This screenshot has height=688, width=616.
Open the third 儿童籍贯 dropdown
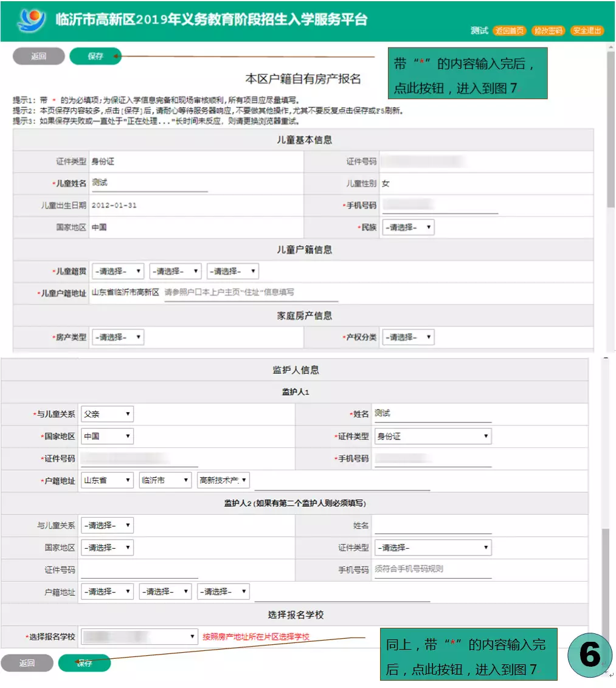[233, 271]
